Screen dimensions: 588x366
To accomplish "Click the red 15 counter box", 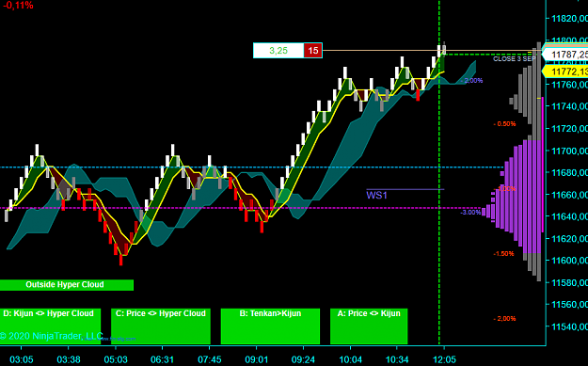I will click(312, 50).
